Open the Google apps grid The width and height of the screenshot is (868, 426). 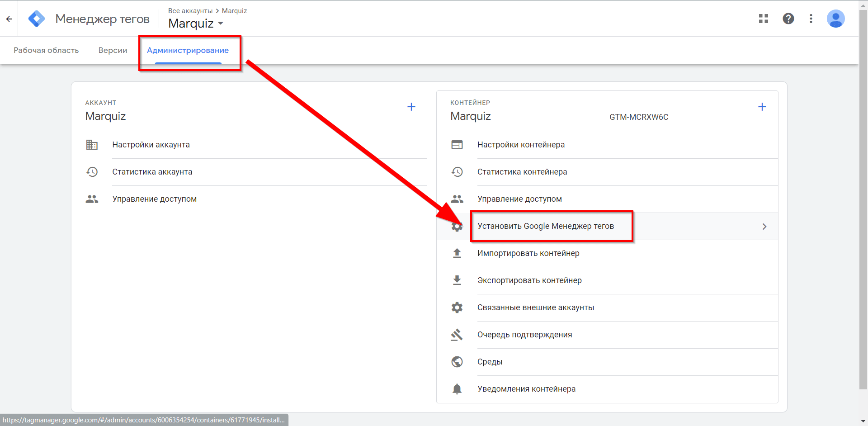pos(764,19)
